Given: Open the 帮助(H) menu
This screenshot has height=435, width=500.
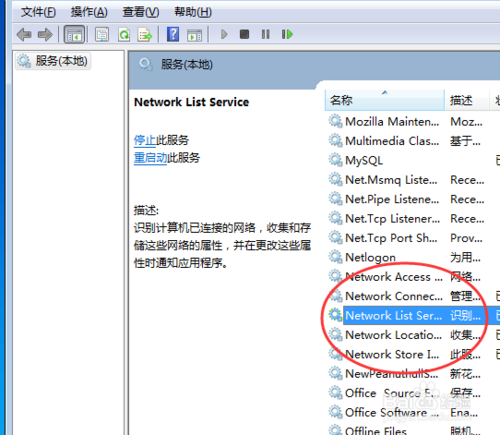Looking at the screenshot, I should (x=193, y=12).
